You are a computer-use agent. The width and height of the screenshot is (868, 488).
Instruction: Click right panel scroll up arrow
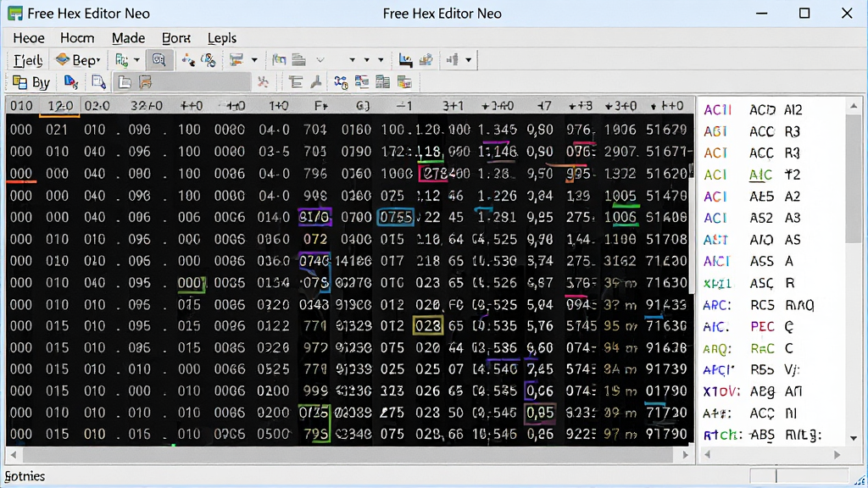854,106
